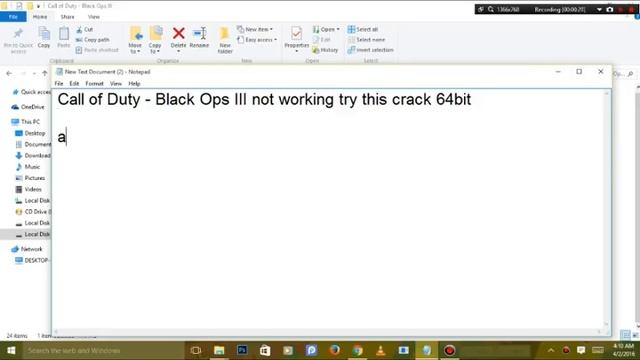The height and width of the screenshot is (360, 640).
Task: Open the Action Center notification icon
Action: tap(581, 350)
